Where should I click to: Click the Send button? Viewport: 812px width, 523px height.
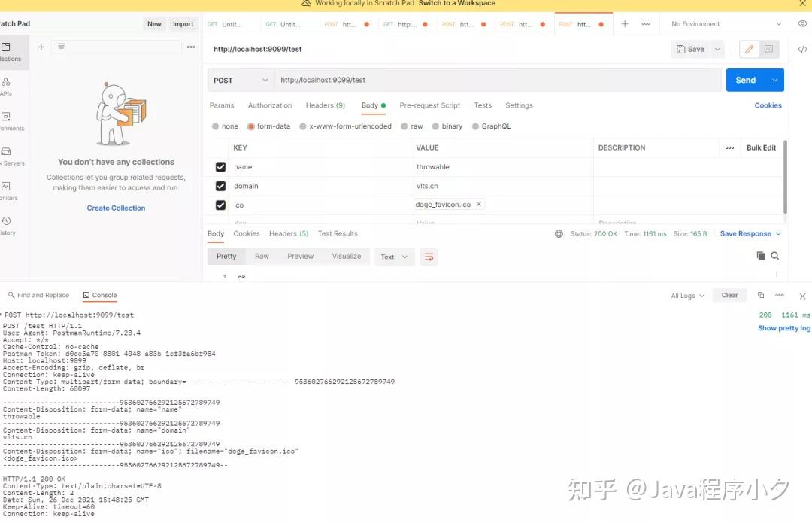point(746,81)
